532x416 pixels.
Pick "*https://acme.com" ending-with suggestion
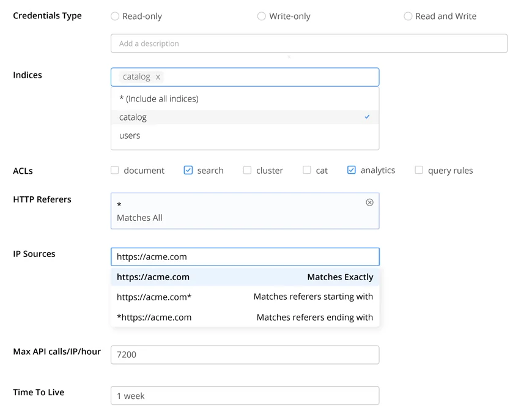245,317
